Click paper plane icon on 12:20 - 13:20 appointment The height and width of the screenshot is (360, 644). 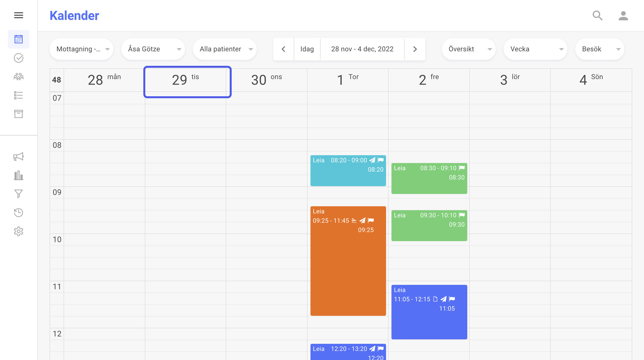(372, 349)
